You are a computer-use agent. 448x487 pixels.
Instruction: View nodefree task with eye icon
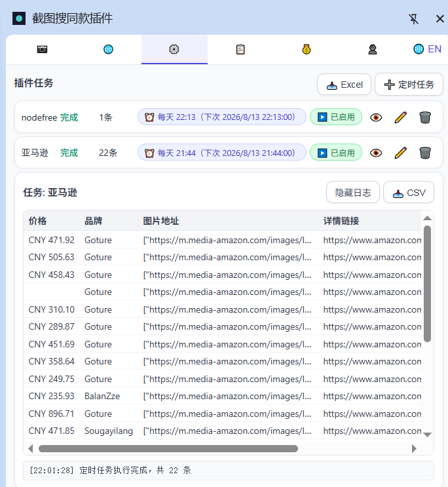(x=376, y=117)
